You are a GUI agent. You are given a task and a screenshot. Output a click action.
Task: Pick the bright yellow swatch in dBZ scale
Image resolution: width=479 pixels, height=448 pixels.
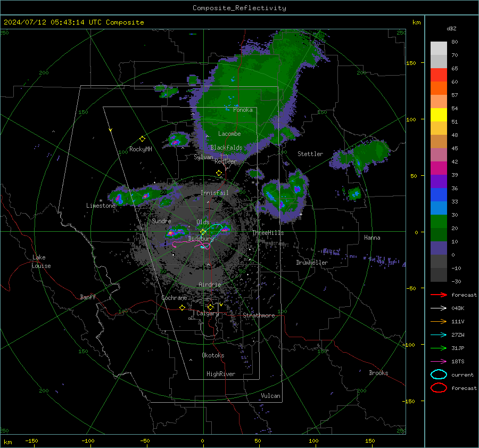coord(439,115)
